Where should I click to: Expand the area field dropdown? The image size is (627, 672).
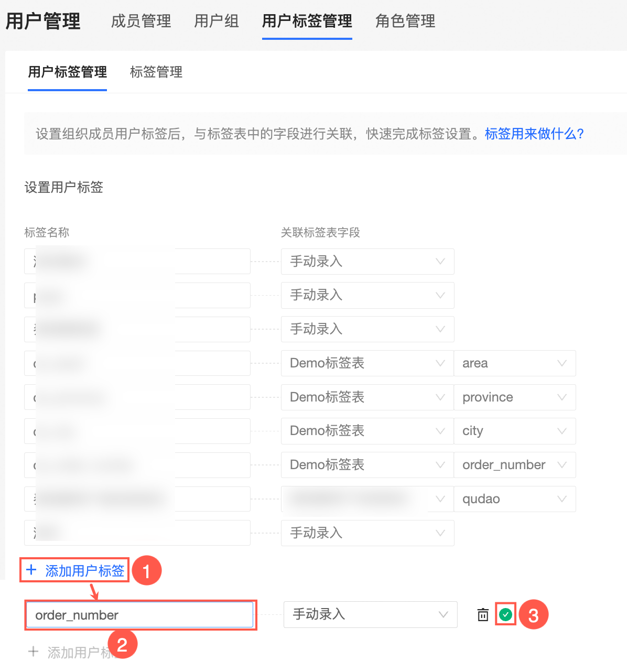tap(515, 363)
